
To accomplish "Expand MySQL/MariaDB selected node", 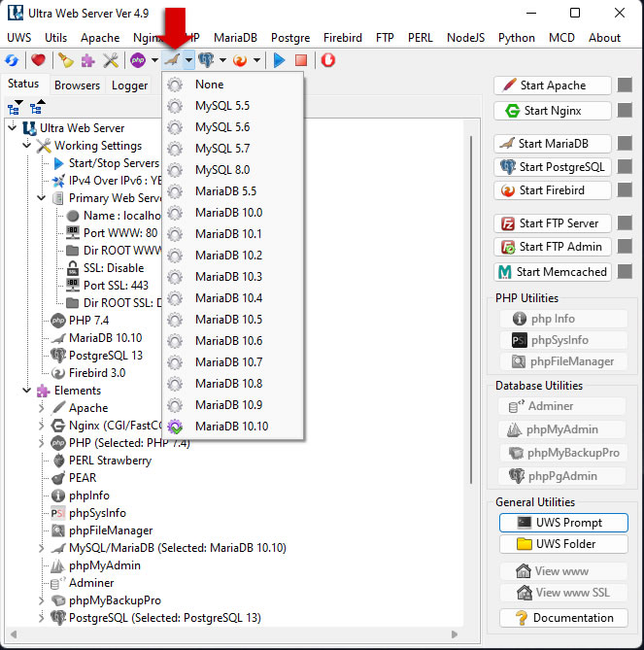I will [x=42, y=548].
